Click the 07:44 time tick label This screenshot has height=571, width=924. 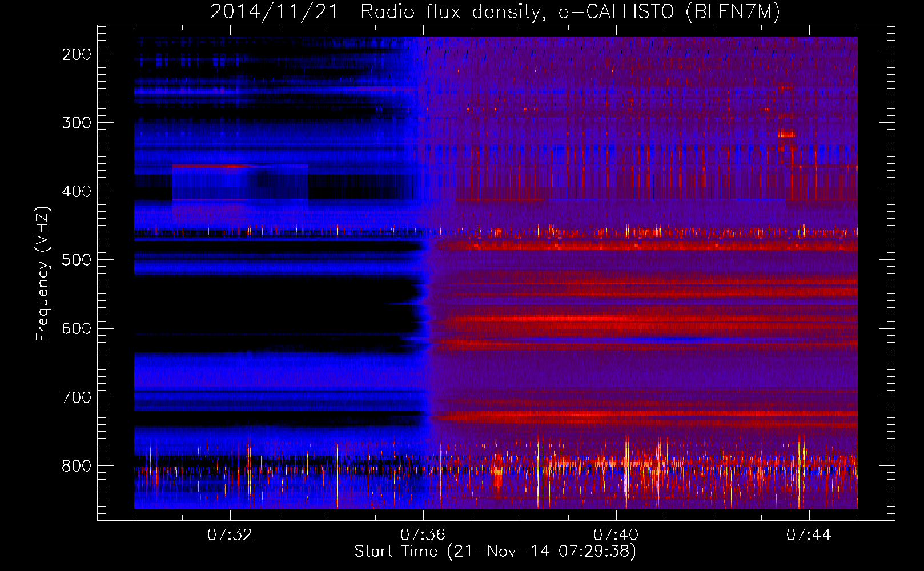(809, 534)
